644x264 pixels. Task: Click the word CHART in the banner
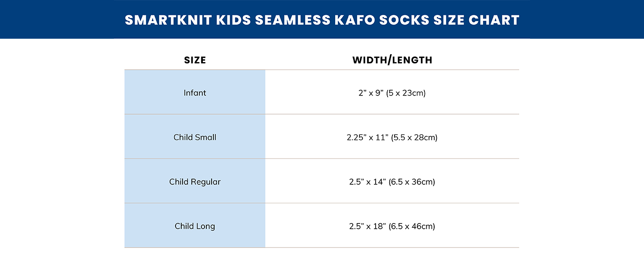pos(497,20)
